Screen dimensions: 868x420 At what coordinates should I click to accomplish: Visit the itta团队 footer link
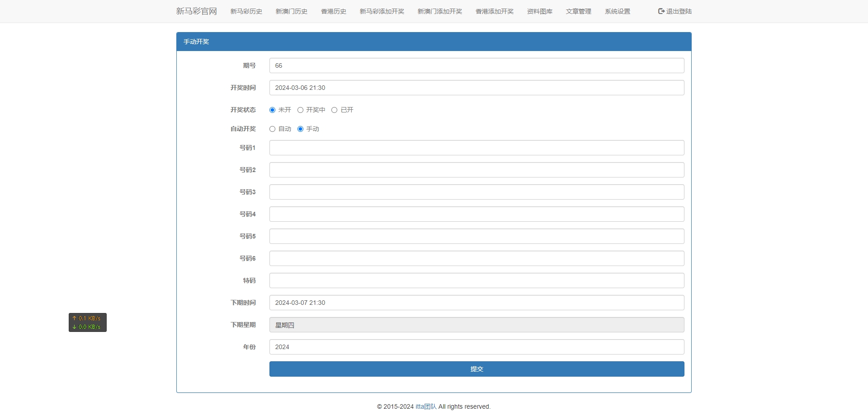coord(425,406)
